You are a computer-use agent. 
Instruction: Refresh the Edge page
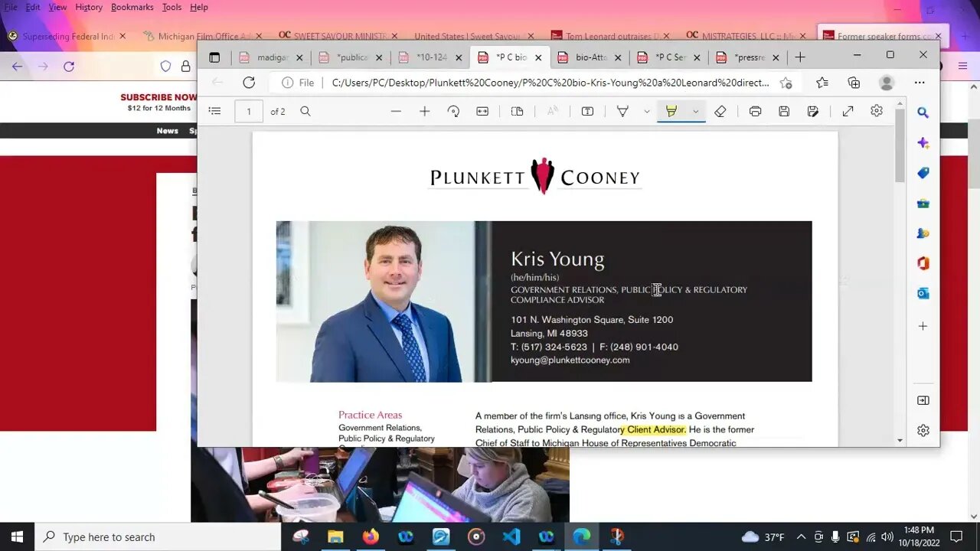click(249, 83)
